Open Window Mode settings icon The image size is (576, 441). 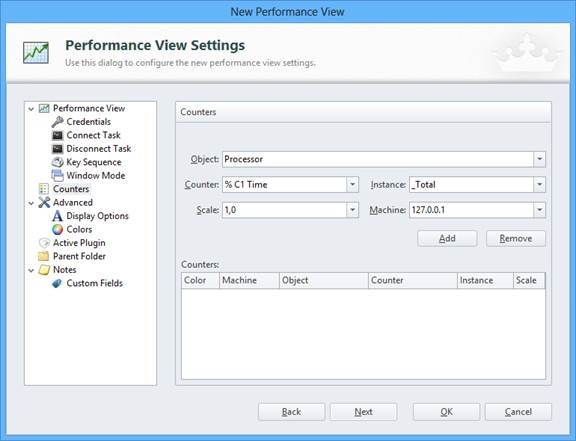tap(57, 176)
